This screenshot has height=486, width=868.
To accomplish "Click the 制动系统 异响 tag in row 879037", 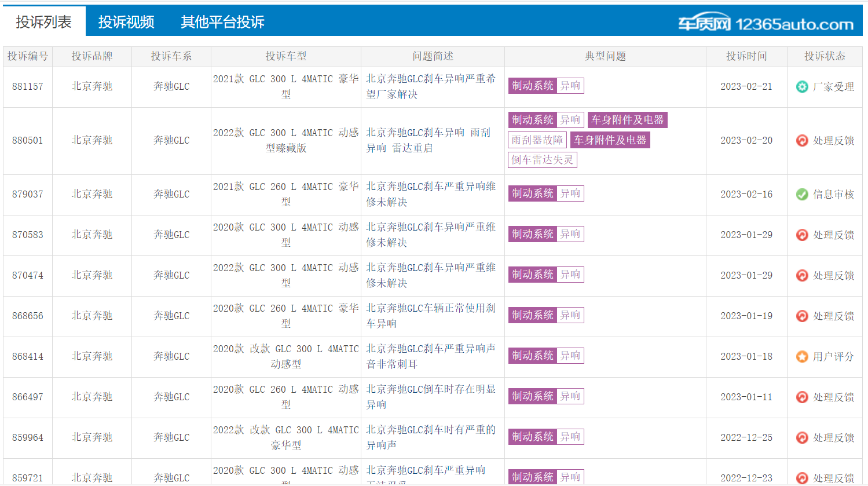I will (x=546, y=193).
